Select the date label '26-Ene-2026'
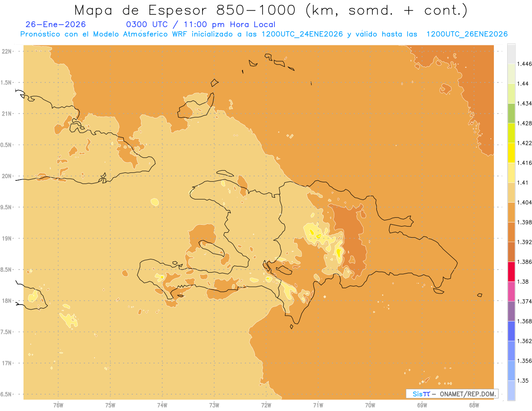532x411 pixels. pos(56,24)
